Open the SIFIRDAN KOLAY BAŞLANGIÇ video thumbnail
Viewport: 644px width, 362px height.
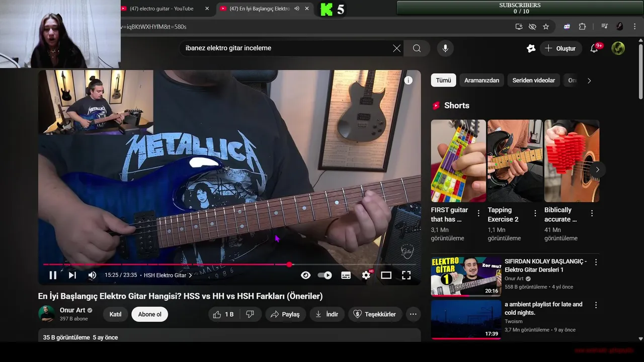(x=466, y=276)
